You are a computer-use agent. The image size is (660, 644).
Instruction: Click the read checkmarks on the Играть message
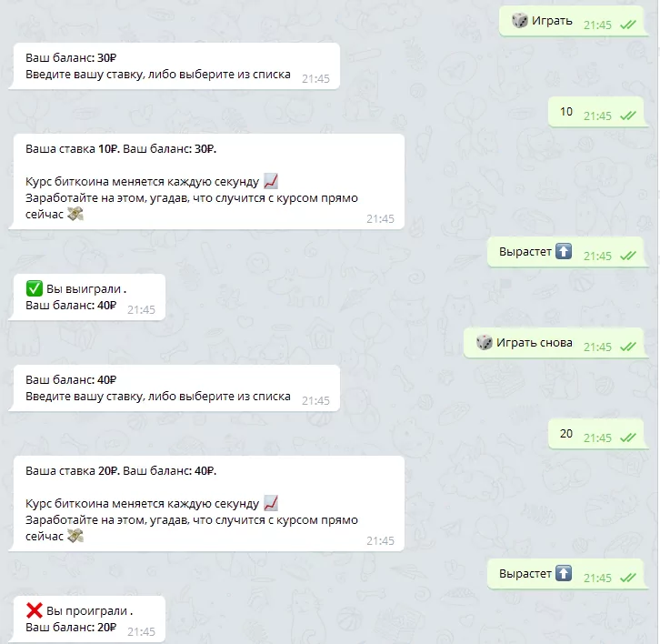pos(628,25)
